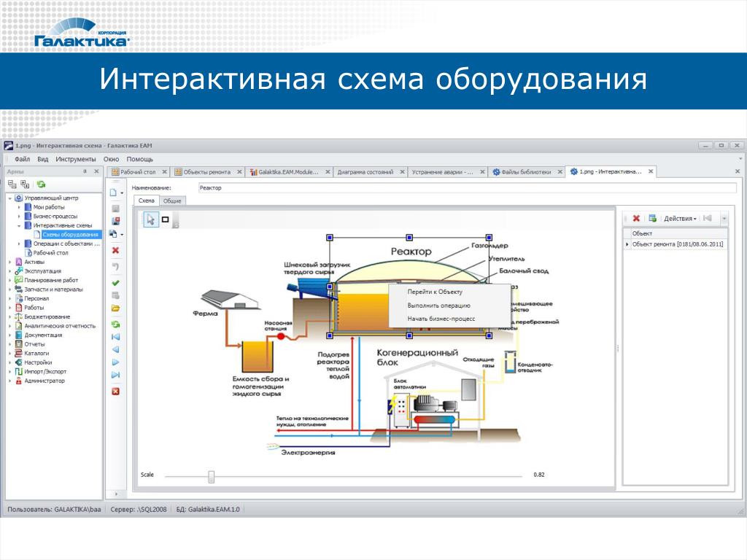This screenshot has width=747, height=560.
Task: Choose Перейти к Объекту in the context menu
Action: pos(435,292)
